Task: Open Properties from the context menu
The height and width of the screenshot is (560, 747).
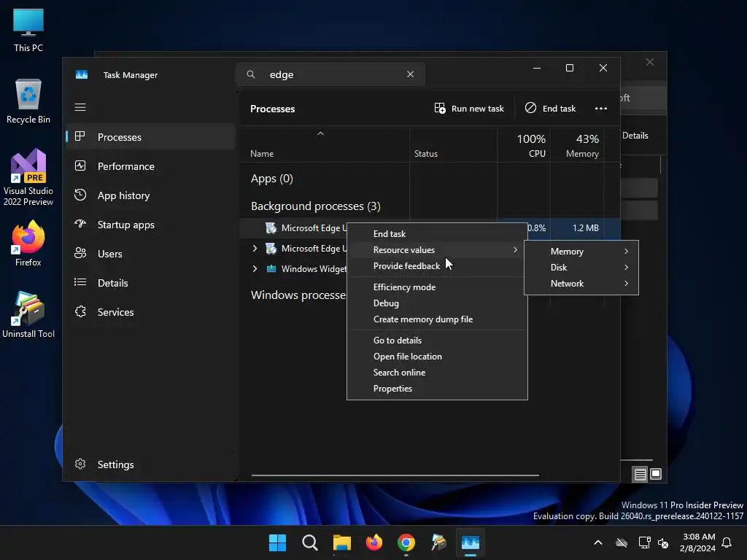Action: click(437, 389)
